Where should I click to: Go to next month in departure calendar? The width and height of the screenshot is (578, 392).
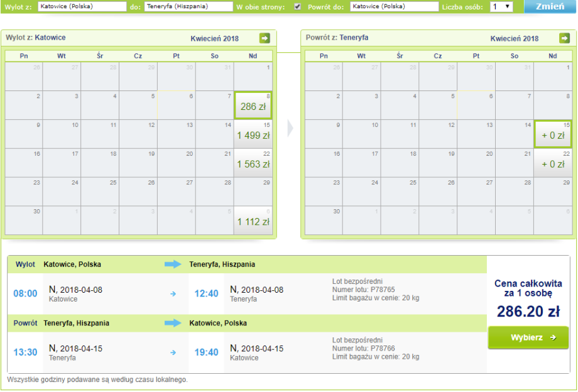click(x=264, y=38)
